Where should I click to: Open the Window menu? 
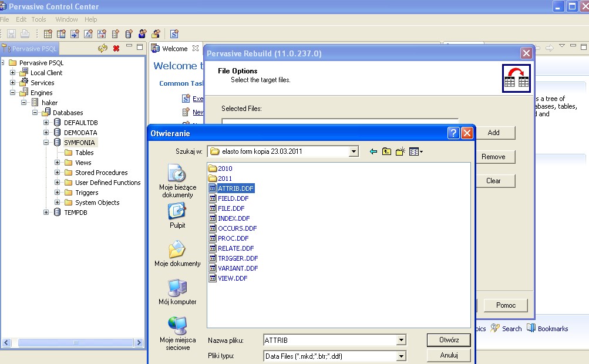[x=66, y=19]
